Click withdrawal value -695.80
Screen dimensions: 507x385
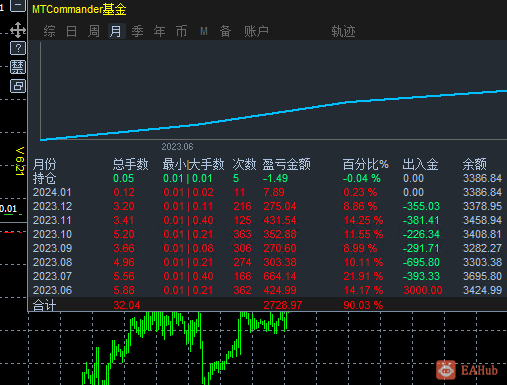pos(421,262)
